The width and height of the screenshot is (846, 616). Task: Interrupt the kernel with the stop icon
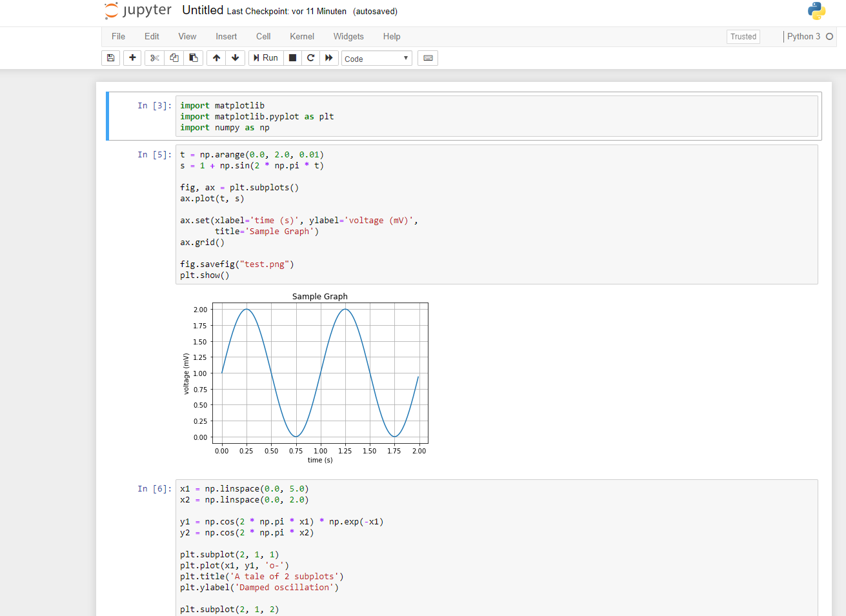(x=292, y=57)
